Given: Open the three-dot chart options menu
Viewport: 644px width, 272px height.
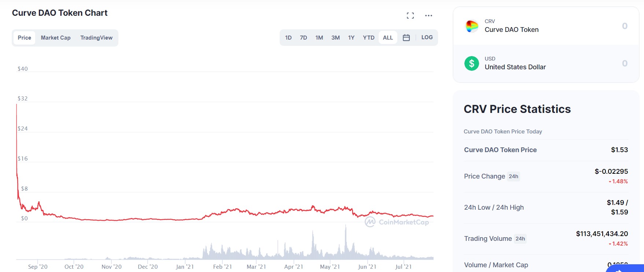Looking at the screenshot, I should [x=428, y=15].
